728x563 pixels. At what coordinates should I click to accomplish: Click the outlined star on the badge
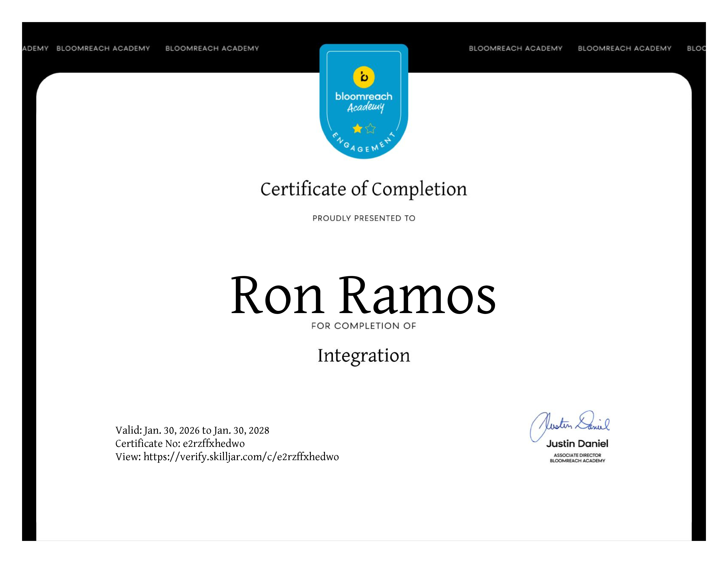370,128
